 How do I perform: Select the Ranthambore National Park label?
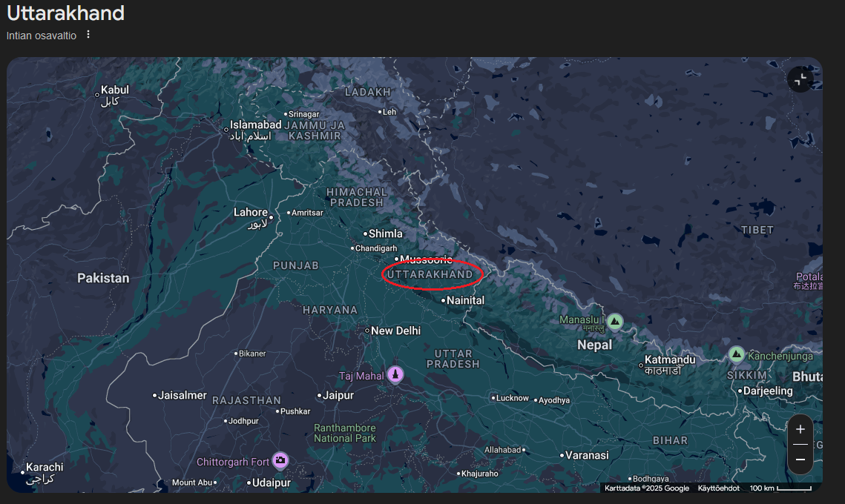click(x=345, y=433)
